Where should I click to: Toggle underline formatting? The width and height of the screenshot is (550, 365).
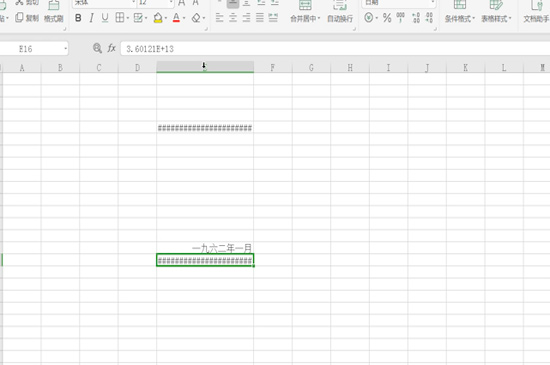coord(105,18)
